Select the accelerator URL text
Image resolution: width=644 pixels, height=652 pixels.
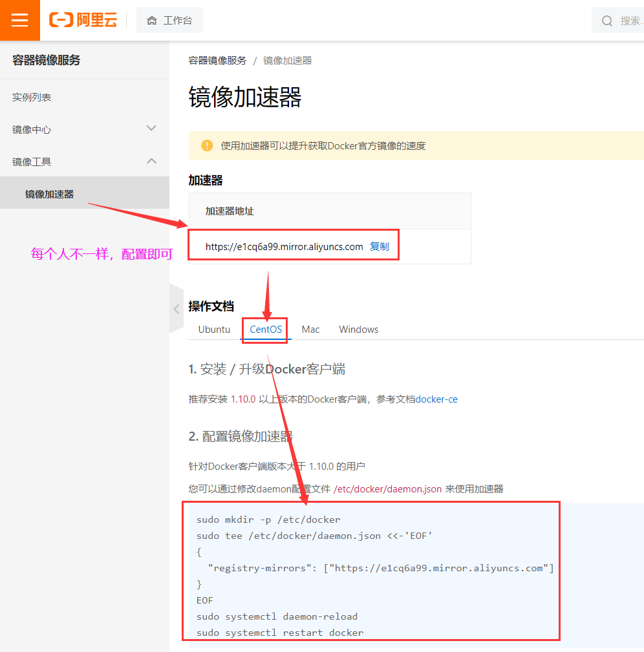tap(284, 247)
